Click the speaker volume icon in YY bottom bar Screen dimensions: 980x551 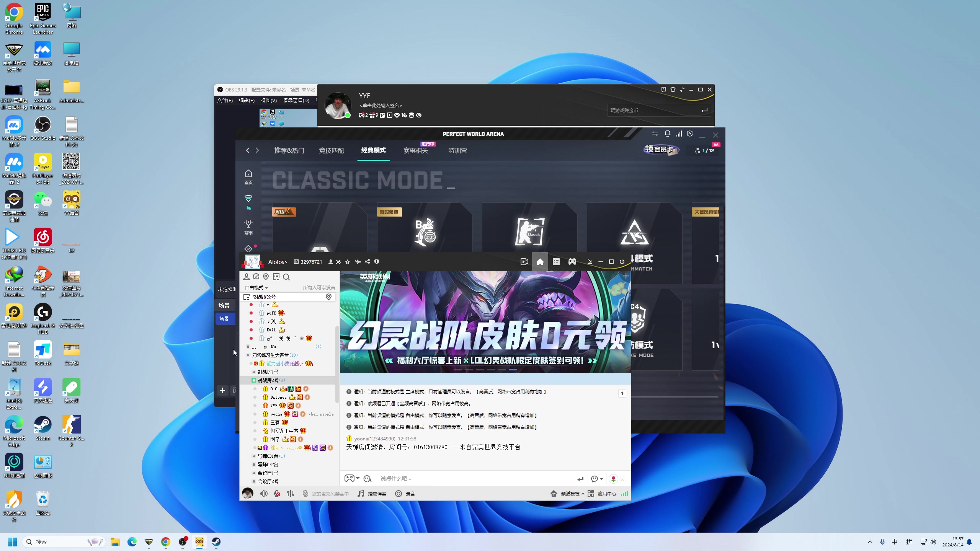[264, 494]
